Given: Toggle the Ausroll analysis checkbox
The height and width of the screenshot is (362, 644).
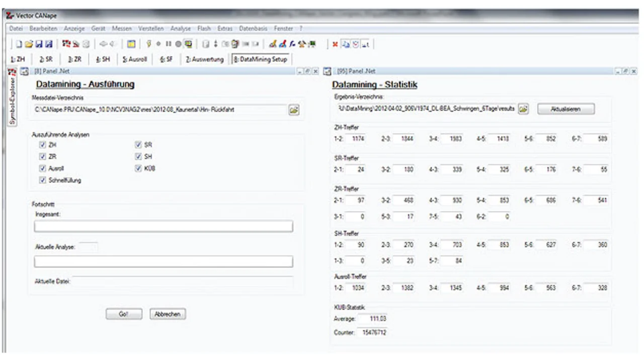Looking at the screenshot, I should pyautogui.click(x=42, y=169).
